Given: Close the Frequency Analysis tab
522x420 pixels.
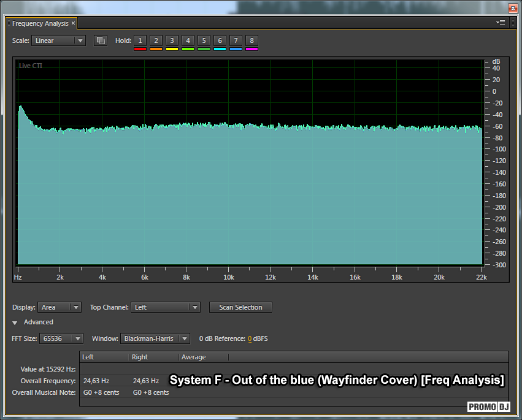Looking at the screenshot, I should pyautogui.click(x=74, y=23).
